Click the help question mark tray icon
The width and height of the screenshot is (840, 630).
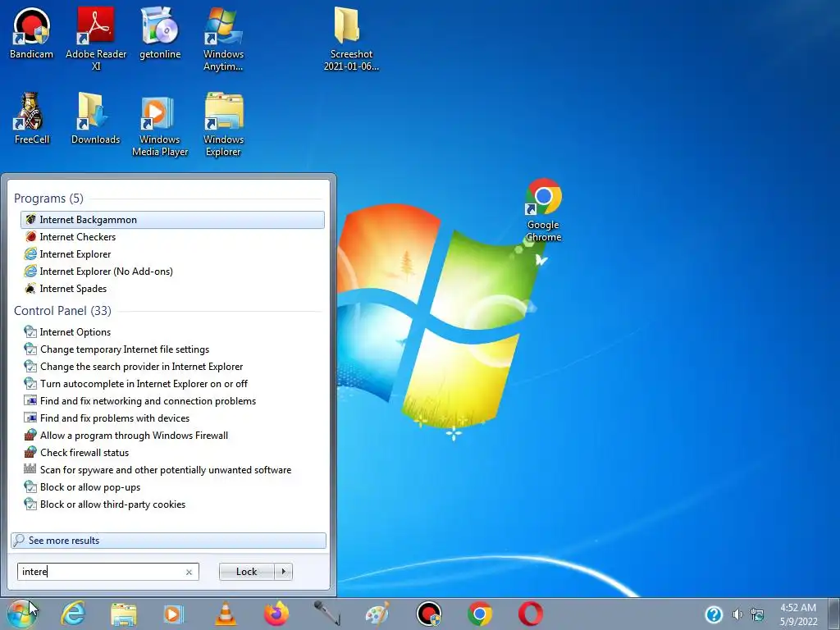tap(714, 614)
